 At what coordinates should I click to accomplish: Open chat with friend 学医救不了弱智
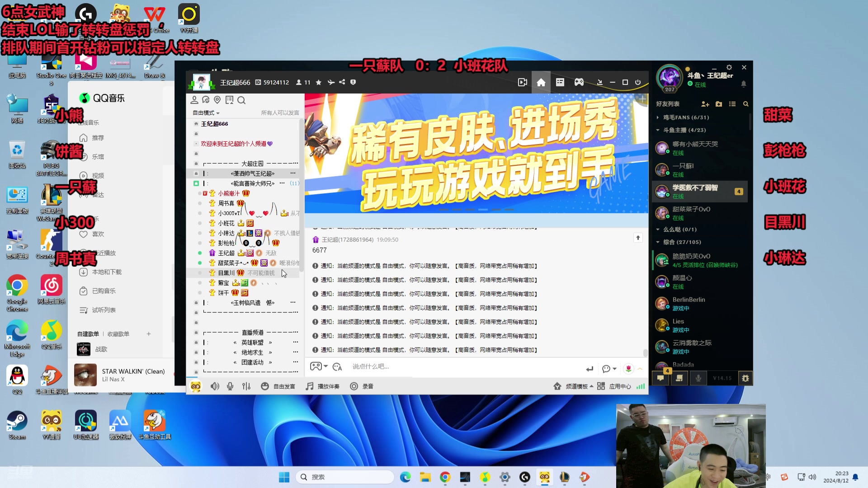699,192
